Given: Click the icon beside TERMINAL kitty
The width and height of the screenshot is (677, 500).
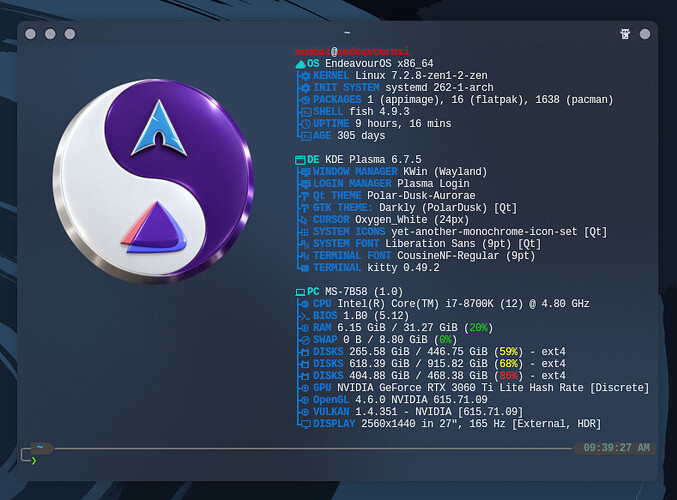Looking at the screenshot, I should click(x=305, y=268).
